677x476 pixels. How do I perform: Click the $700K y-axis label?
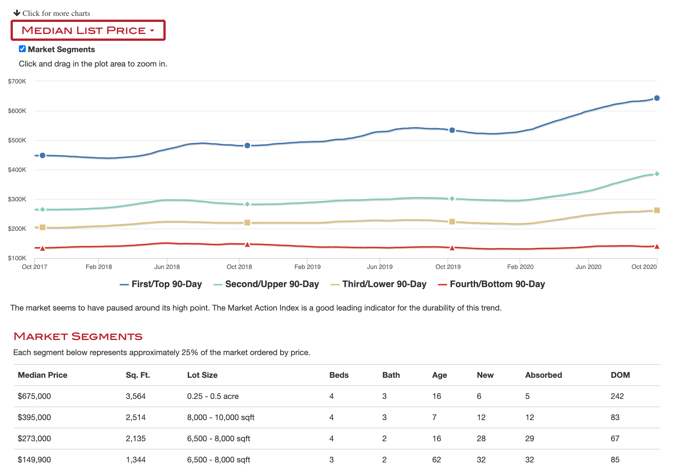17,81
